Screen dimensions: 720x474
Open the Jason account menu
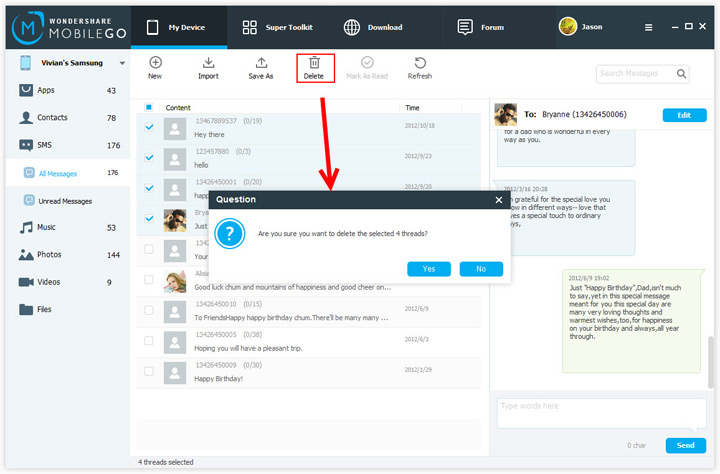tap(580, 27)
